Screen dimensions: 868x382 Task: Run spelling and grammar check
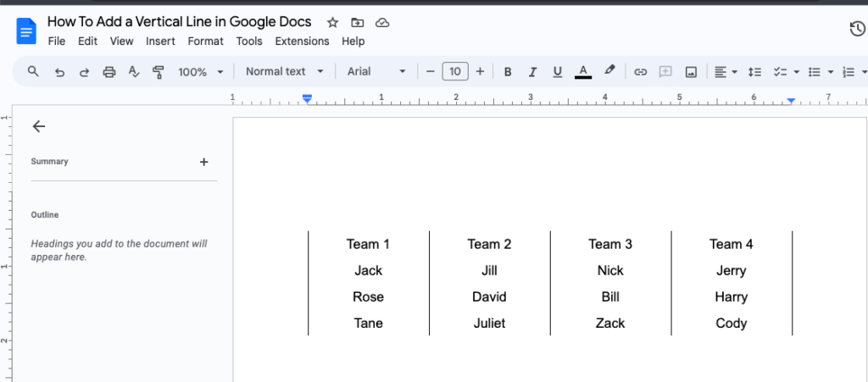133,72
